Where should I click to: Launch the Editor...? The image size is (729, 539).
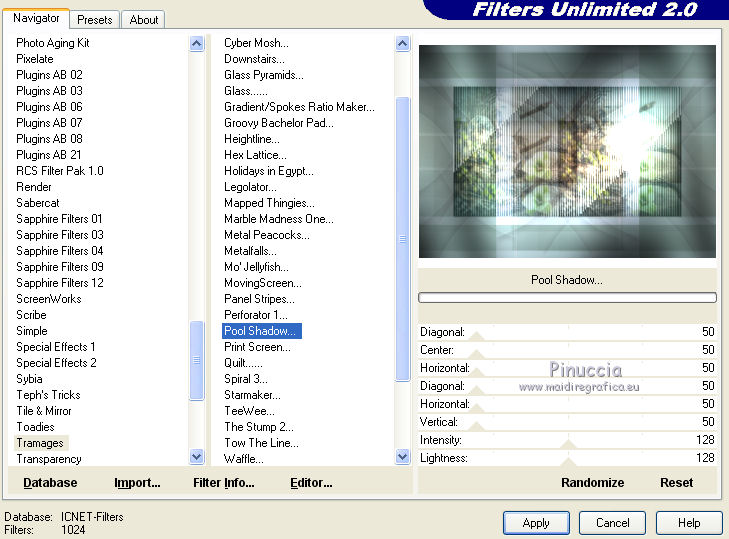coord(311,483)
